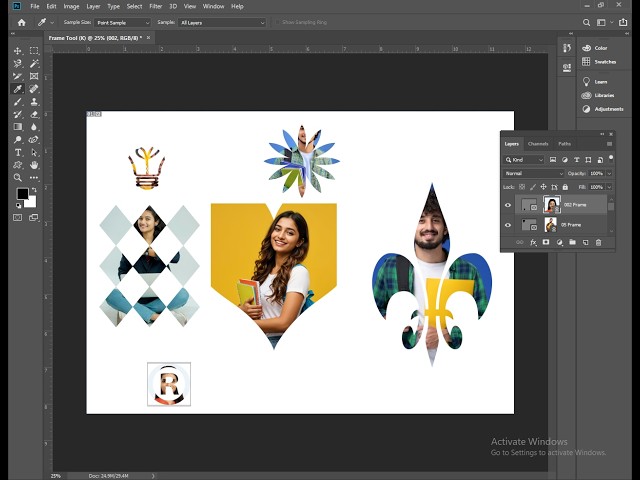Open the File menu
This screenshot has height=480, width=640.
pyautogui.click(x=35, y=6)
